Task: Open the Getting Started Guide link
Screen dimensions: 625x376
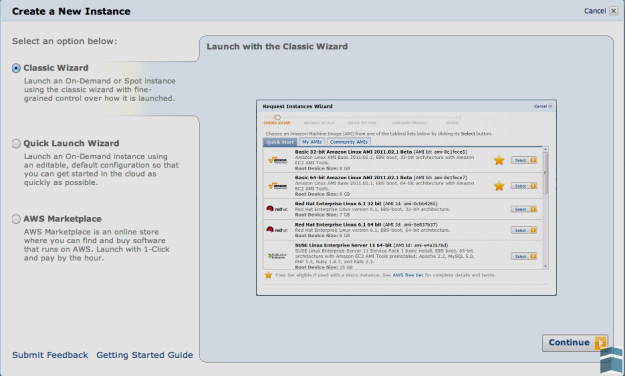Action: pyautogui.click(x=144, y=355)
